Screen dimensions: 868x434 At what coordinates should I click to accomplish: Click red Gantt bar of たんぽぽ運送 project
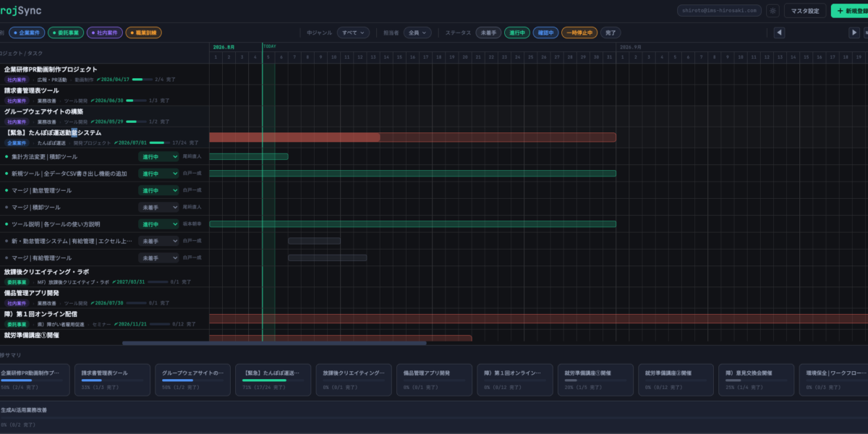pos(412,137)
